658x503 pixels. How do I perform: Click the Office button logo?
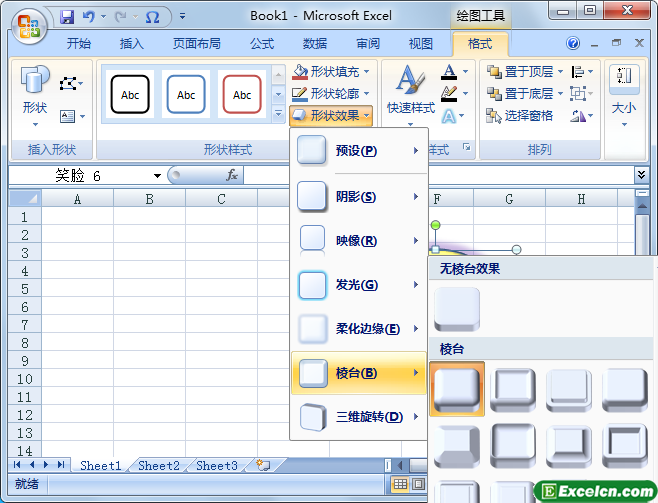click(29, 25)
